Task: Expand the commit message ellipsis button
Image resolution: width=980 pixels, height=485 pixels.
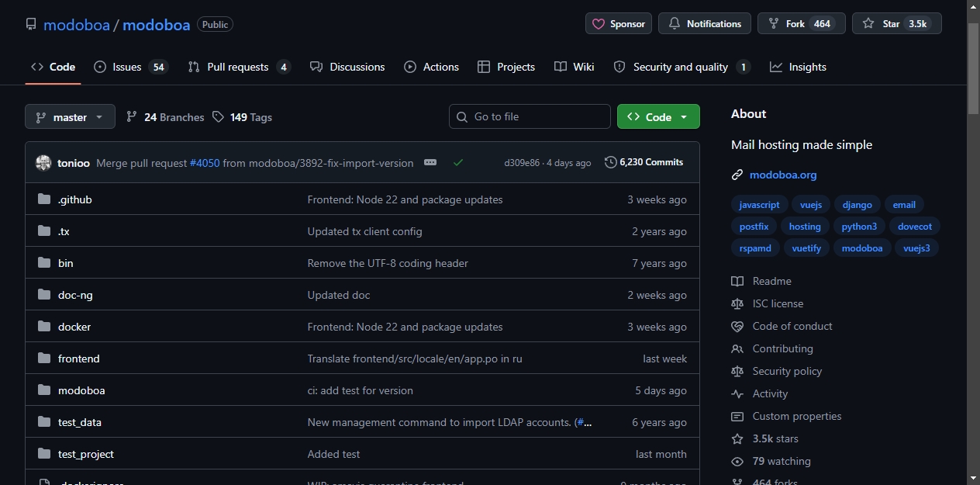Action: coord(430,163)
